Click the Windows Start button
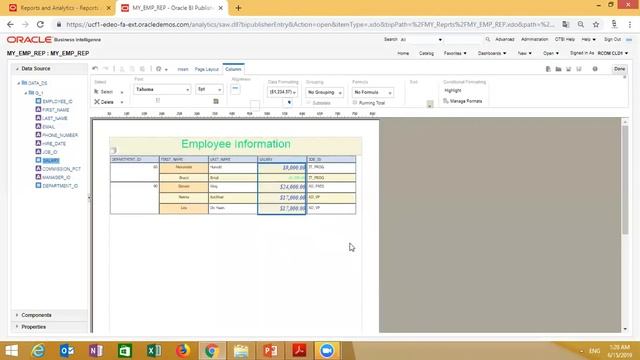640x360 pixels. [11, 351]
